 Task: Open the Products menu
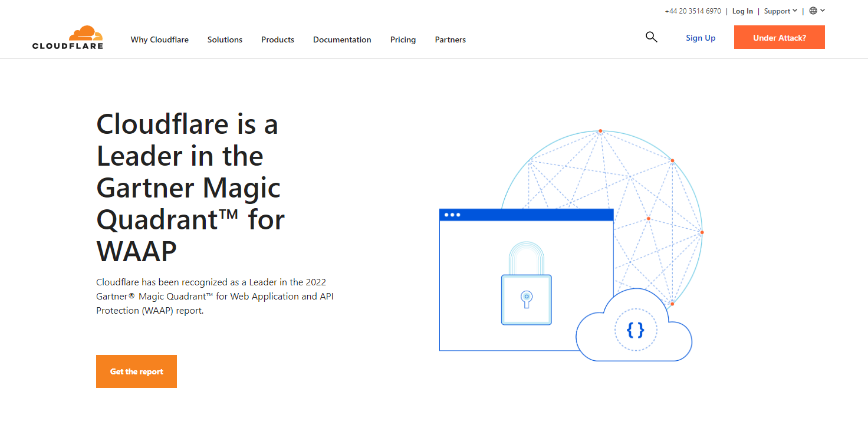click(278, 40)
